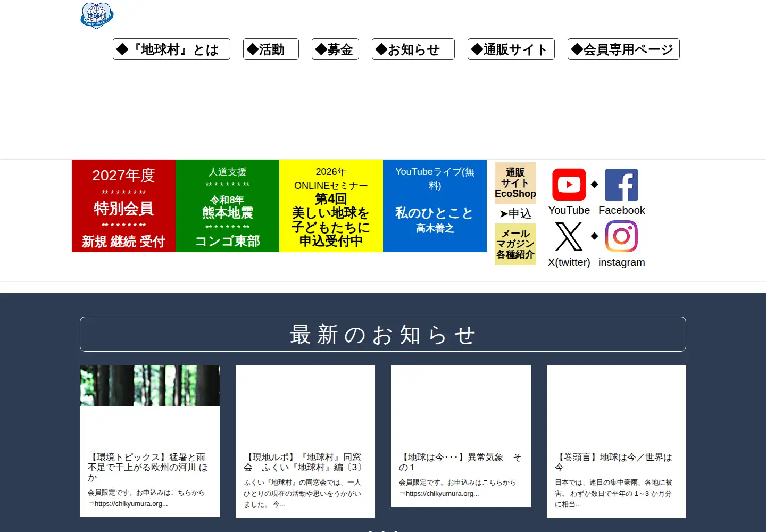The image size is (766, 532).
Task: Open the 活動 menu item
Action: tap(271, 49)
